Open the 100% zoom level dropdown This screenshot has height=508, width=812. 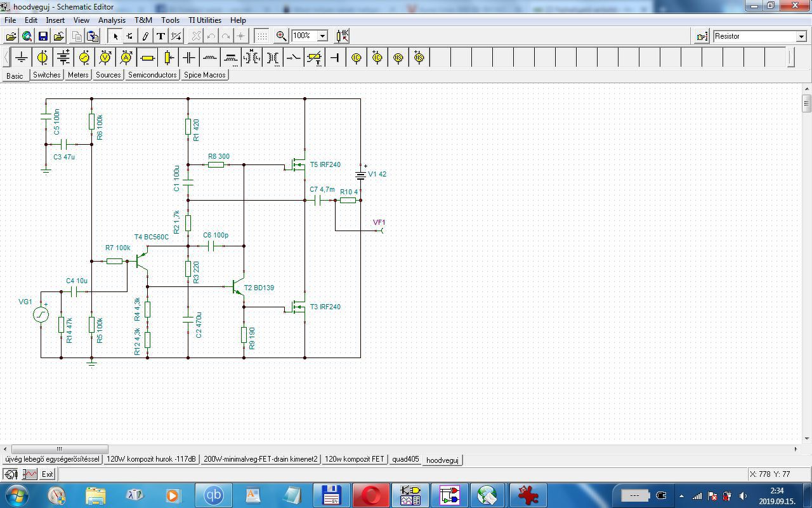point(322,36)
